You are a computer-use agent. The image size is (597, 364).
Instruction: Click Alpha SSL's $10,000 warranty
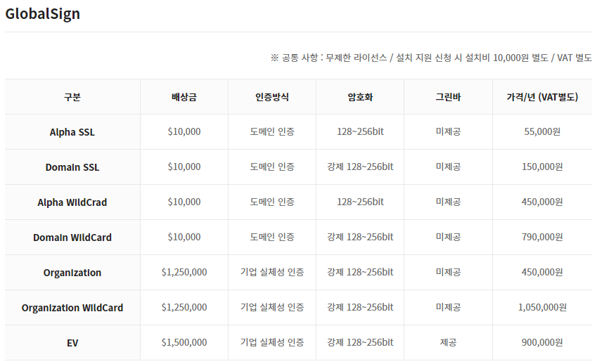(184, 131)
